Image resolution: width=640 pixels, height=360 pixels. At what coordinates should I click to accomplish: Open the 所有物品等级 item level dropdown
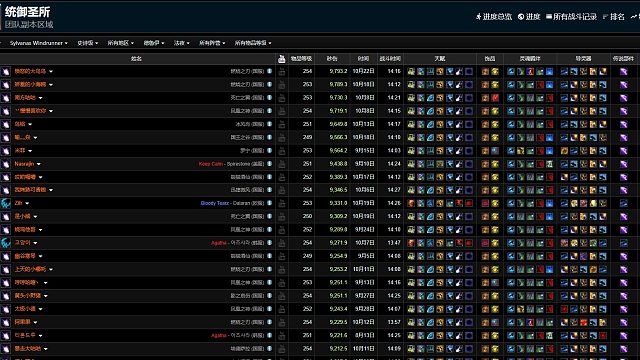click(253, 43)
